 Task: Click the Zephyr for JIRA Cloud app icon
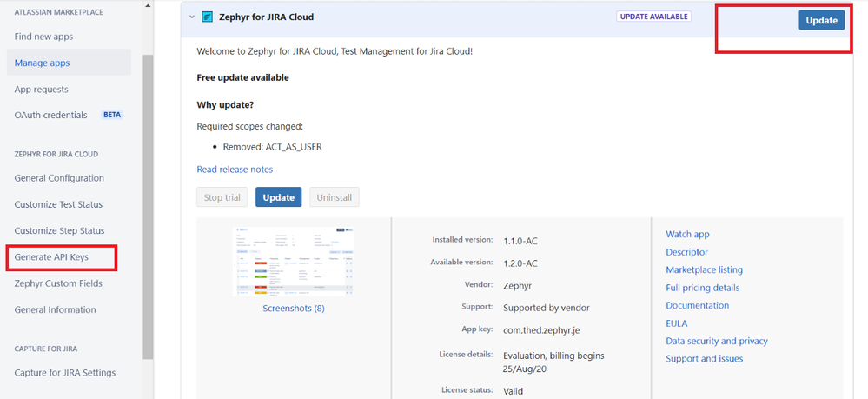click(x=207, y=17)
